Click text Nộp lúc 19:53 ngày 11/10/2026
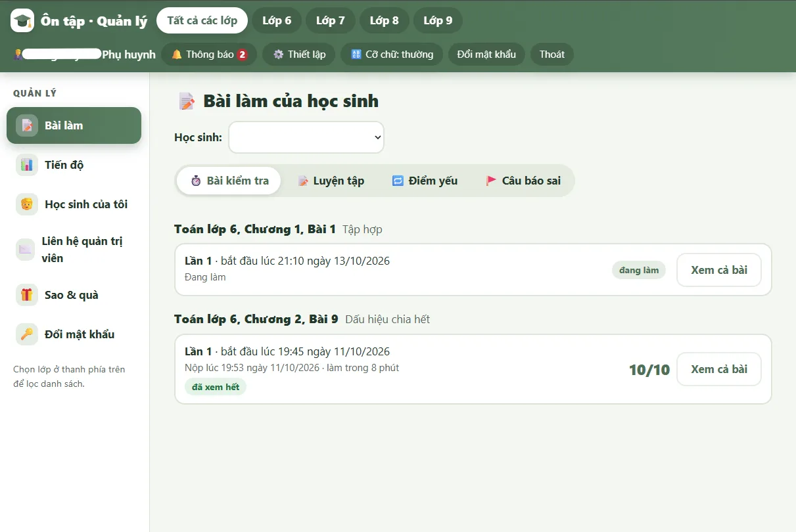 (252, 368)
